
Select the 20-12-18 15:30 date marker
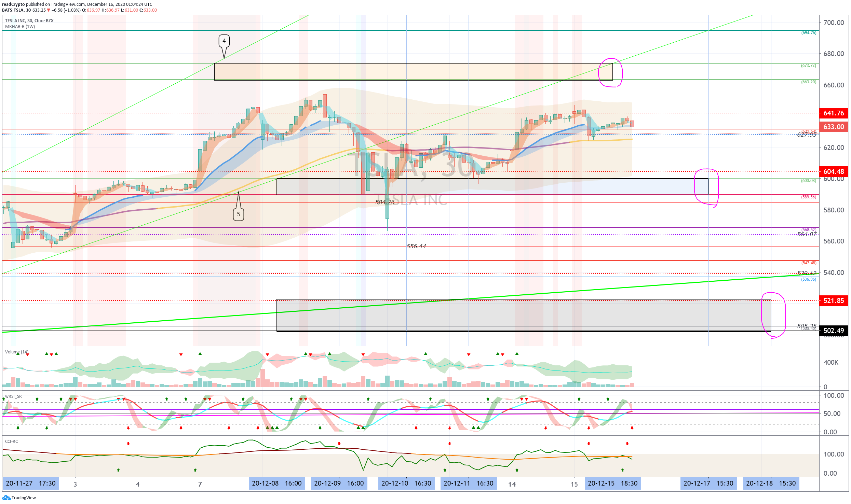(771, 484)
